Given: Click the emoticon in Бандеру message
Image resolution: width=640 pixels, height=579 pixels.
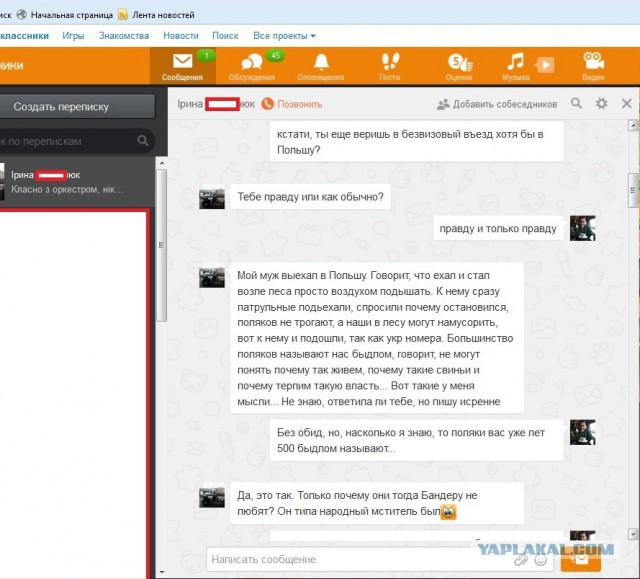Looking at the screenshot, I should [x=448, y=512].
